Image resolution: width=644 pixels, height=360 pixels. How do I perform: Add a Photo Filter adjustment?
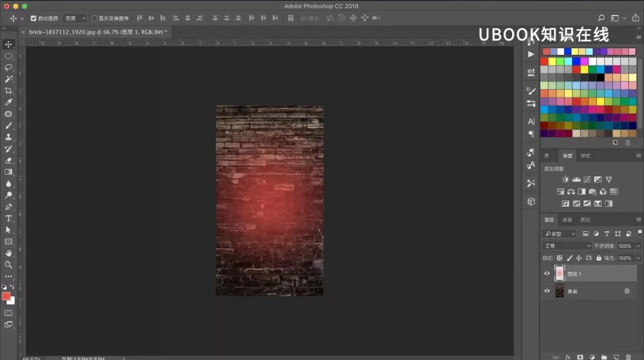(x=592, y=192)
